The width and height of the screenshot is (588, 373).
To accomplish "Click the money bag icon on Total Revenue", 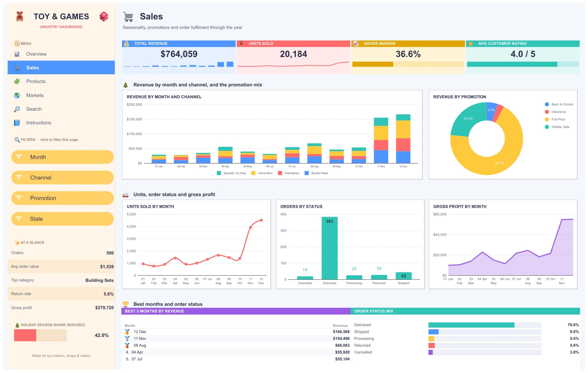I will tap(127, 43).
